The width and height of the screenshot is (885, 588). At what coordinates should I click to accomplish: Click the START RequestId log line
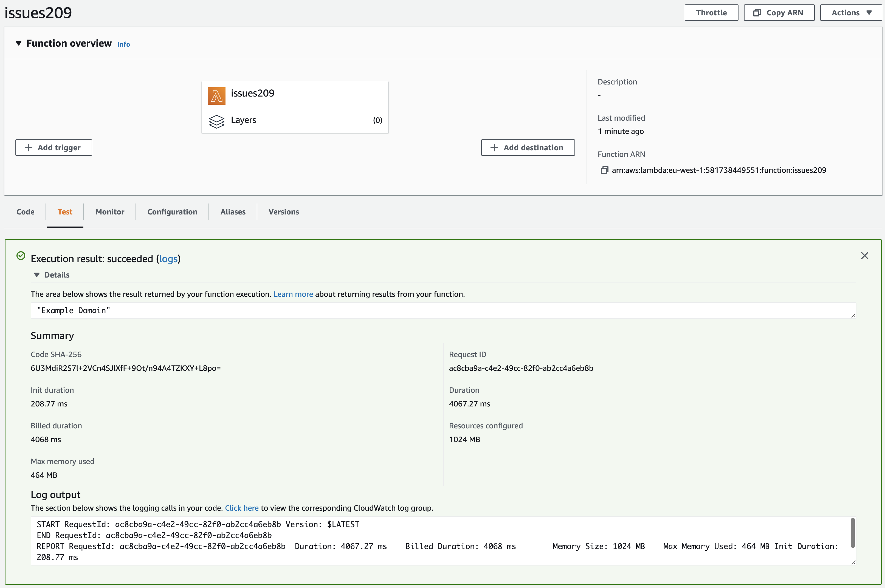198,525
